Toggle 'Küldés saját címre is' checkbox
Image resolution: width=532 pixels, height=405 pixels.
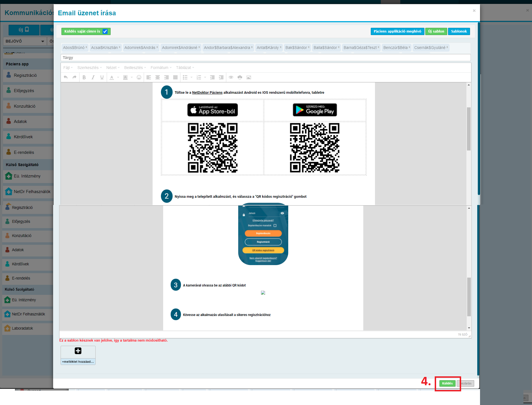click(105, 31)
